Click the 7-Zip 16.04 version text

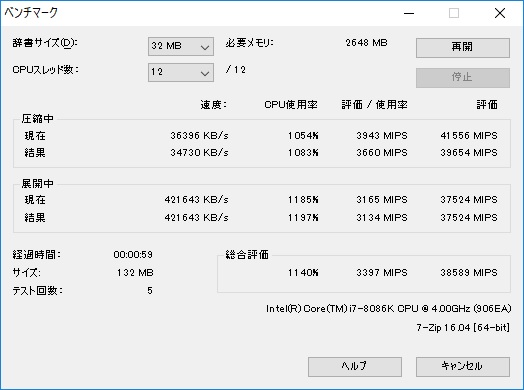click(x=463, y=328)
